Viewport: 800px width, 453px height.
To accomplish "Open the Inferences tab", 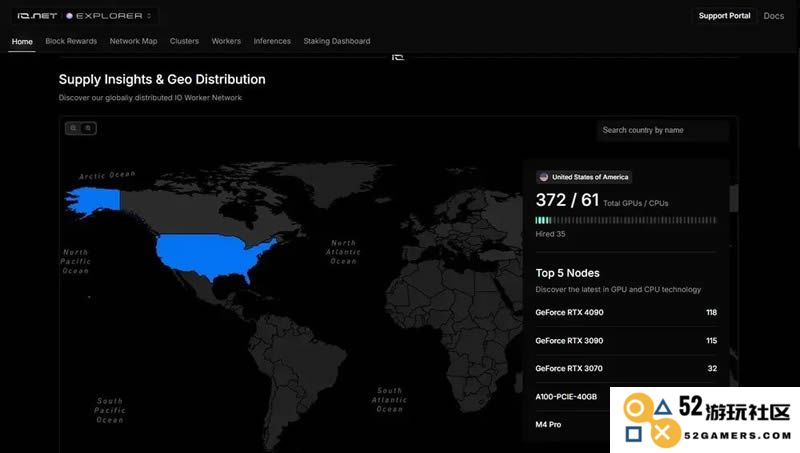I will (x=272, y=41).
